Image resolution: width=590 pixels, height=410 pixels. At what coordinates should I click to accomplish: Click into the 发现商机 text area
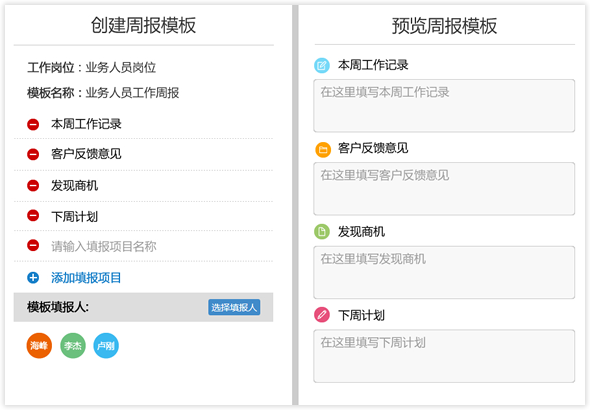pos(444,272)
